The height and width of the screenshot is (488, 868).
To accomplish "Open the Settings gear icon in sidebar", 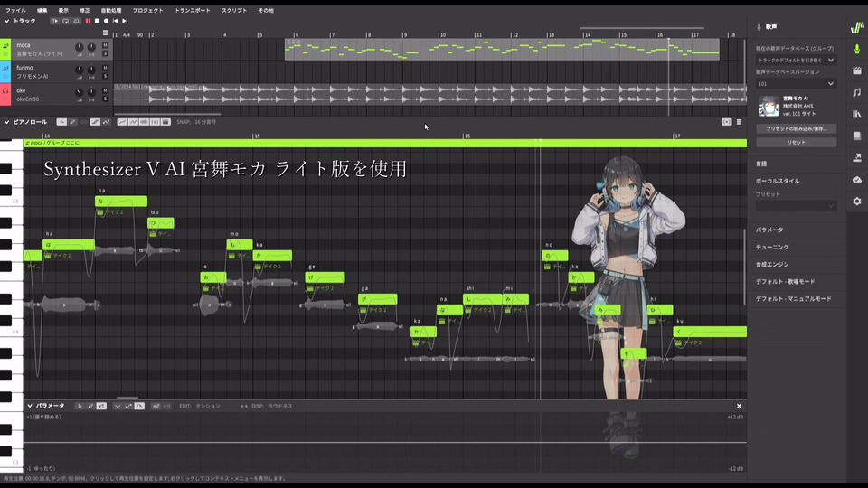I will point(857,202).
